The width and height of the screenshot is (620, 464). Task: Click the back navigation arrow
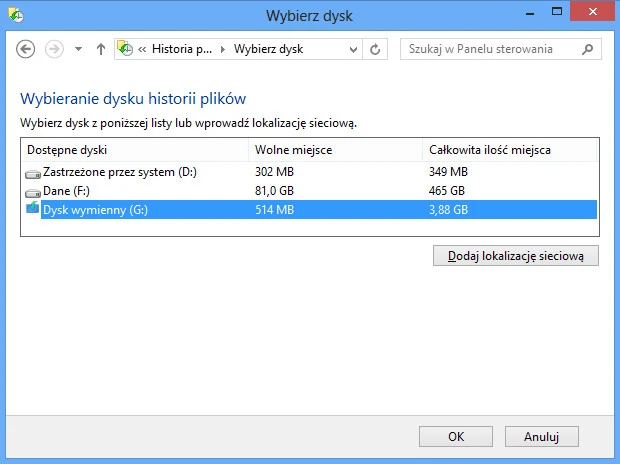click(x=26, y=49)
